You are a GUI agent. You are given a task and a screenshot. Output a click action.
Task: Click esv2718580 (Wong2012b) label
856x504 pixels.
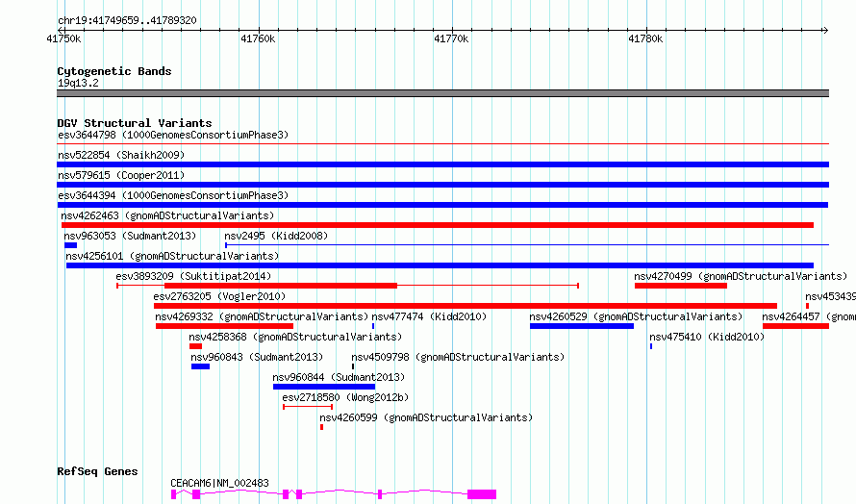(x=345, y=397)
